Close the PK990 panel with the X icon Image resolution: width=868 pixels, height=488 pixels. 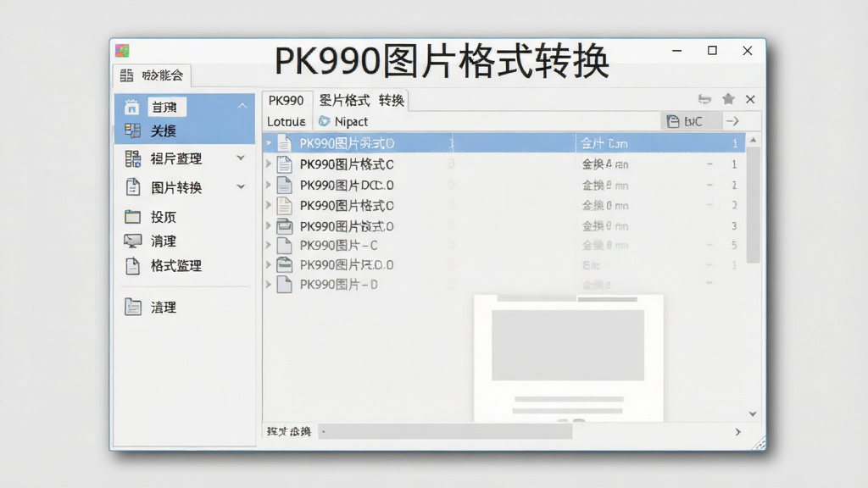click(x=750, y=99)
